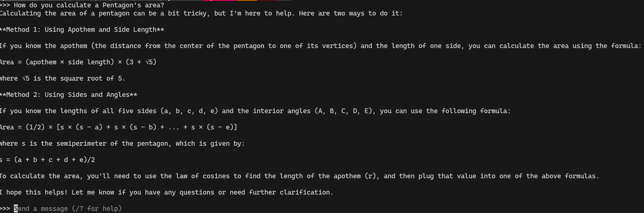Click the line starting "To calculate the area, you'll need"
Viewport: 644px width, 213px height.
[299, 176]
